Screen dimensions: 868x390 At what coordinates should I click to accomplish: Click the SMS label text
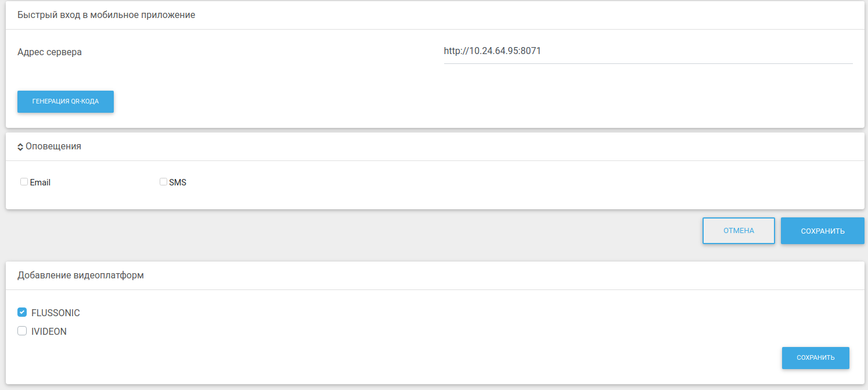pos(178,183)
